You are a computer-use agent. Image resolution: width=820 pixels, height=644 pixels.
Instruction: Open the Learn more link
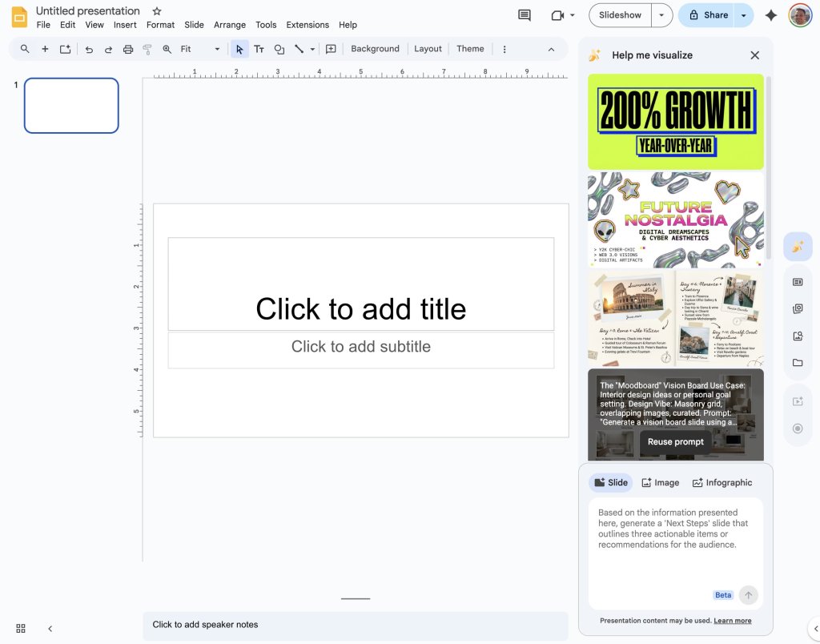[733, 621]
